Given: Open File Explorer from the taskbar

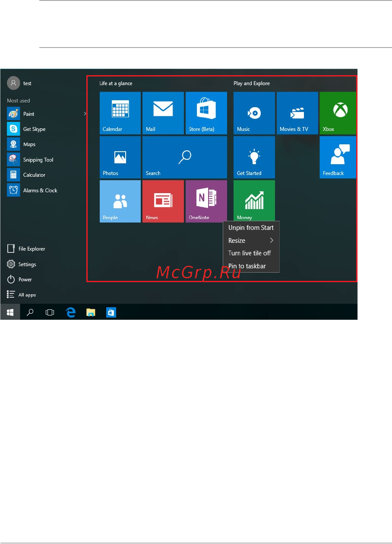Looking at the screenshot, I should [91, 312].
